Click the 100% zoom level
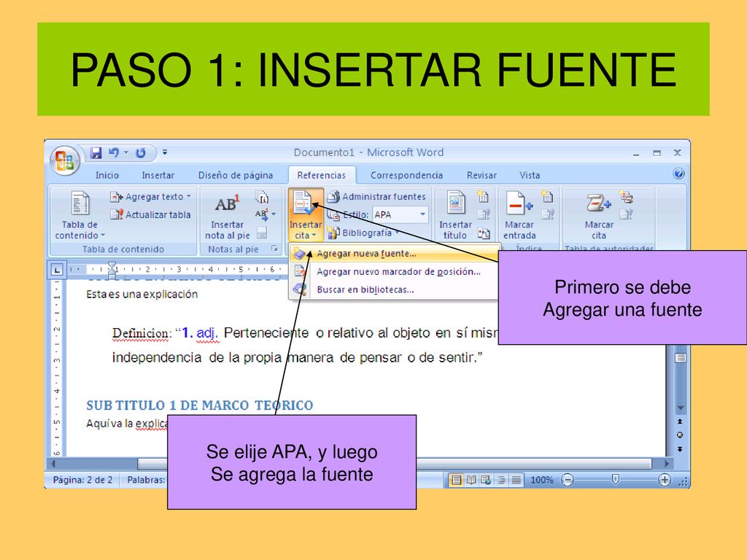 542,480
